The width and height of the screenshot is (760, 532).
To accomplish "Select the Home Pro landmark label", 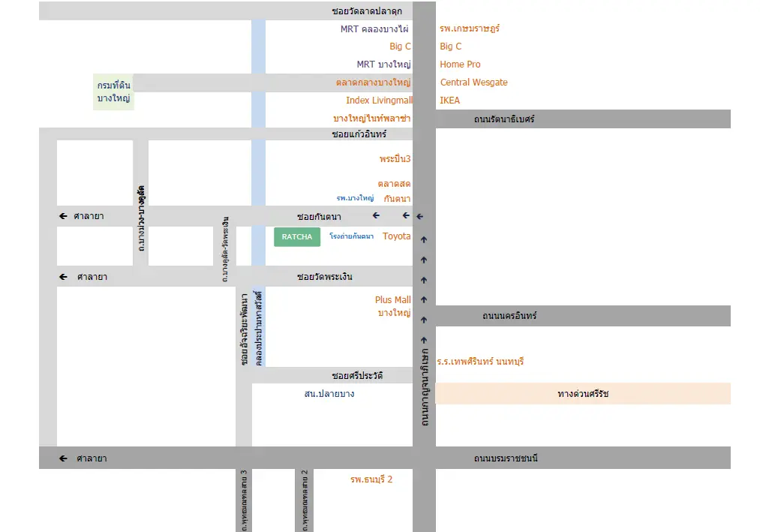I will [x=460, y=65].
